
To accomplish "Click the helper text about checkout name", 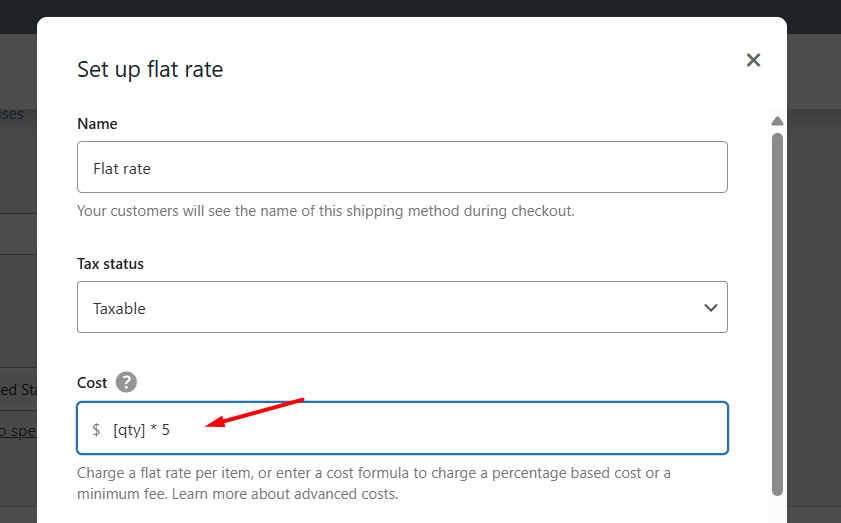I will (326, 211).
